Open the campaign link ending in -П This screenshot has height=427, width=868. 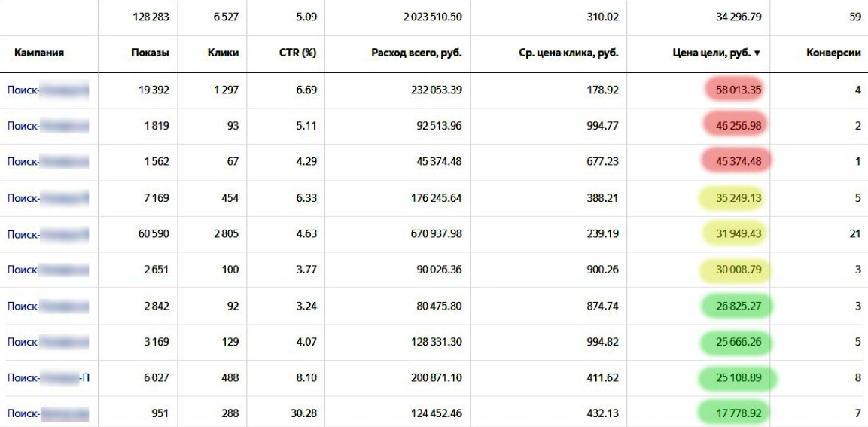48,378
